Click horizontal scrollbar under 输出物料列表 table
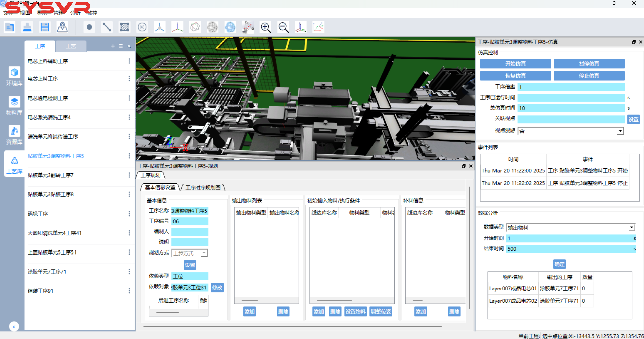 coord(250,300)
